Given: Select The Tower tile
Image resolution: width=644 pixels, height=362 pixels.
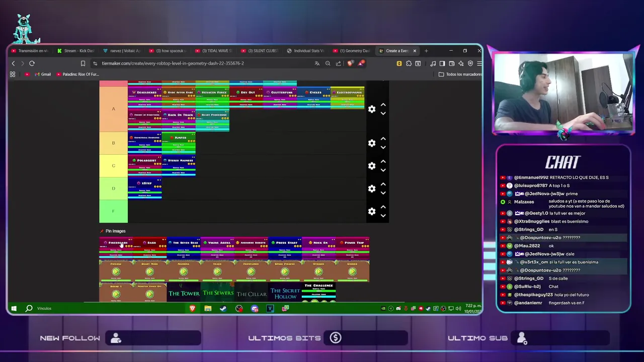Looking at the screenshot, I should point(184,293).
